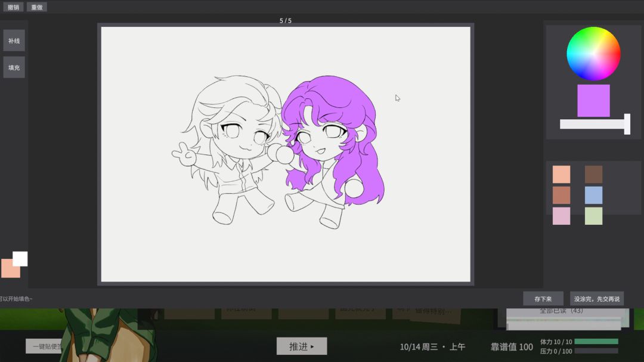Screen dimensions: 644x362
Task: Select the 填充 fill tool
Action: tap(14, 67)
